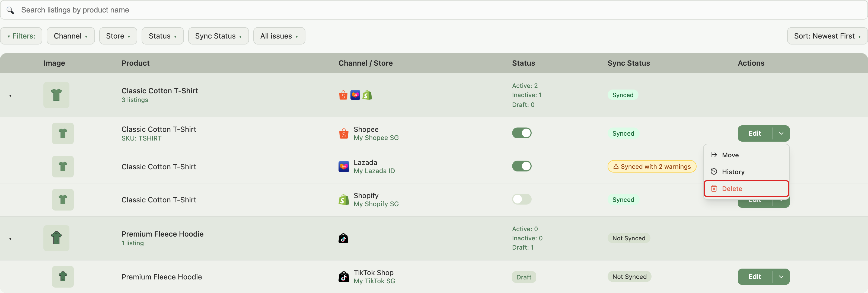
Task: Open the Sort: Newest First dropdown
Action: (x=827, y=36)
